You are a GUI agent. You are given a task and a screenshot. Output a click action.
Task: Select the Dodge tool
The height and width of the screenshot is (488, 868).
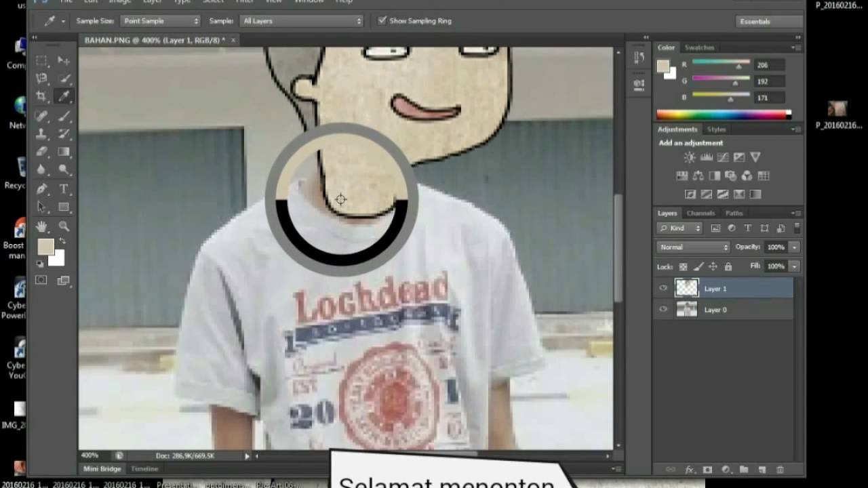pos(64,170)
